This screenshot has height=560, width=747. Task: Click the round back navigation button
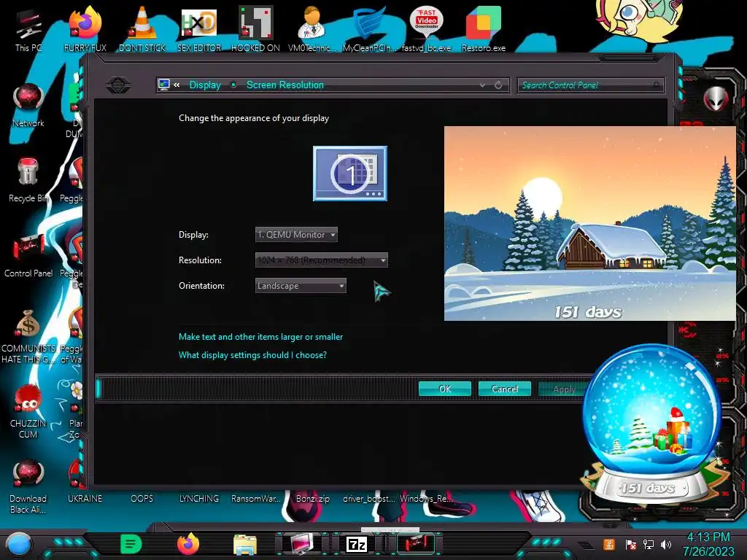pos(118,85)
